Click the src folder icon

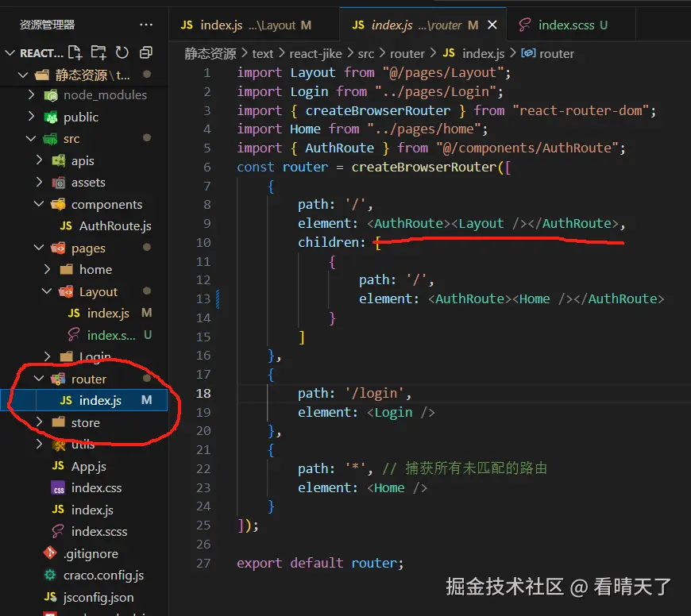coord(50,139)
